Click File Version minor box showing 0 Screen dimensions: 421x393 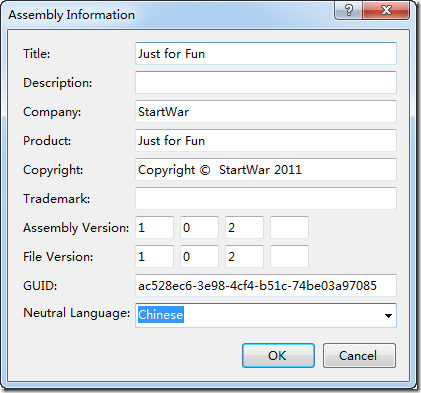tap(199, 256)
